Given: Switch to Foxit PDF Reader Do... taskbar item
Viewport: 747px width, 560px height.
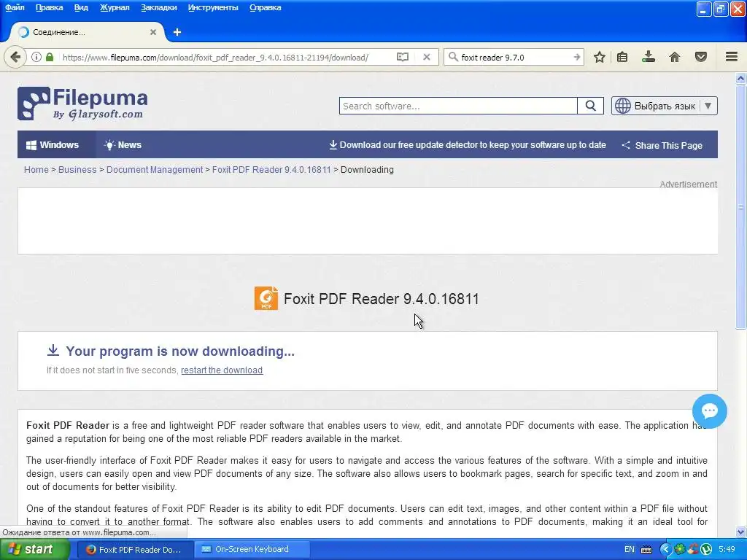Looking at the screenshot, I should click(x=135, y=549).
